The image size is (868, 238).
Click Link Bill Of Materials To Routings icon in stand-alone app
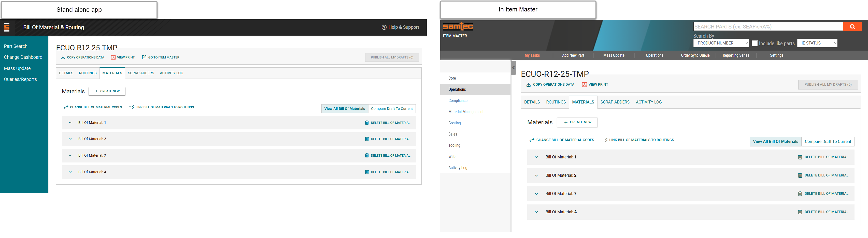(x=131, y=107)
